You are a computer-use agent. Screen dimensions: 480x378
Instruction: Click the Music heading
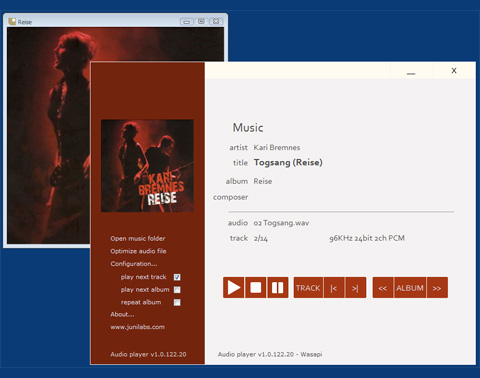[x=248, y=127]
